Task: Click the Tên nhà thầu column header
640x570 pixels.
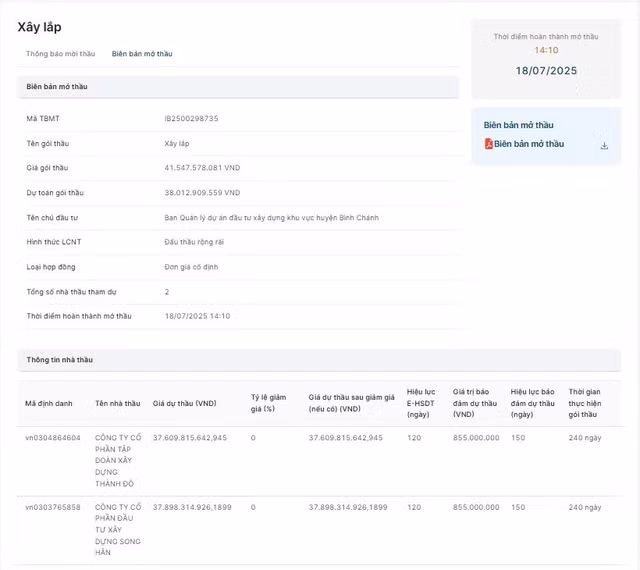Action: coord(118,403)
